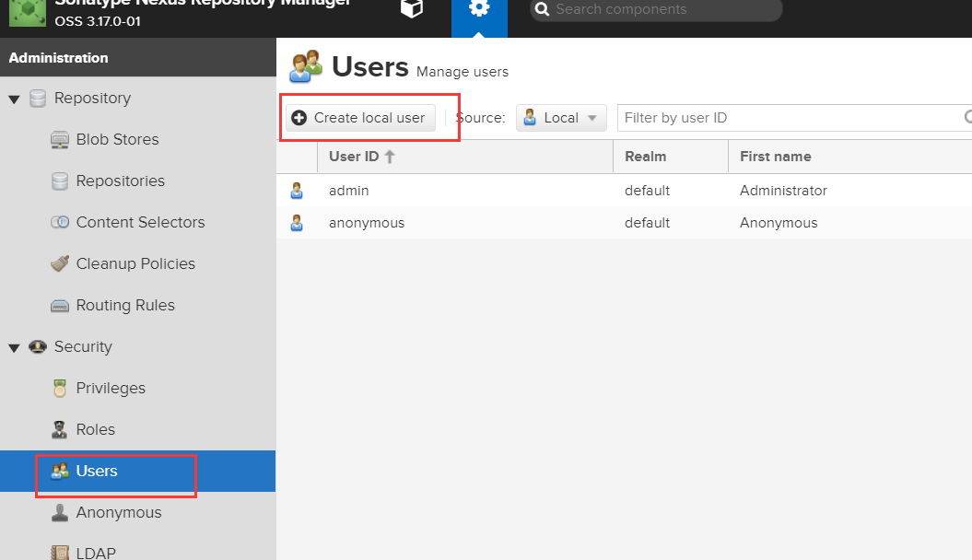972x560 pixels.
Task: Click Administrator first name cell
Action: [783, 190]
